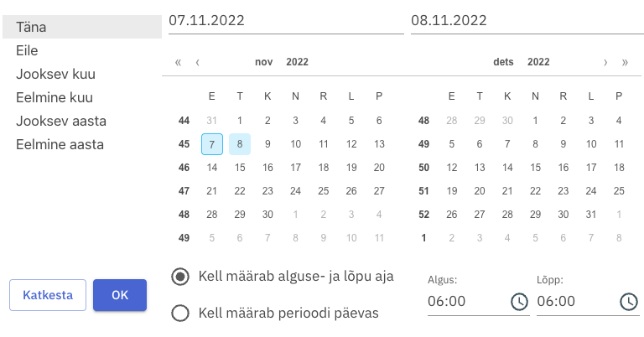Screen dimensions: 644x337
Task: Click the start date field 07.11.2022
Action: point(285,19)
